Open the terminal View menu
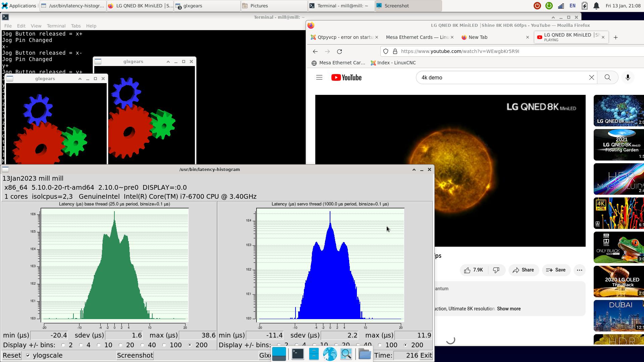The height and width of the screenshot is (362, 644). point(36,26)
